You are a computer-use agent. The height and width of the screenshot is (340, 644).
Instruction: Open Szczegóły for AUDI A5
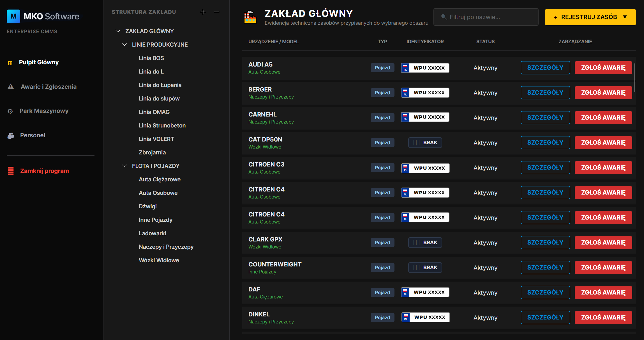tap(545, 68)
